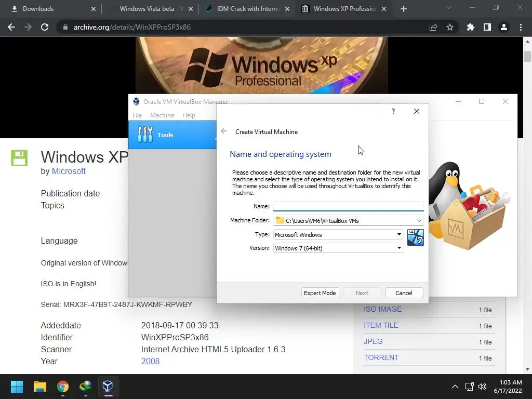
Task: Click the VirtualBox taskbar icon
Action: (x=108, y=387)
